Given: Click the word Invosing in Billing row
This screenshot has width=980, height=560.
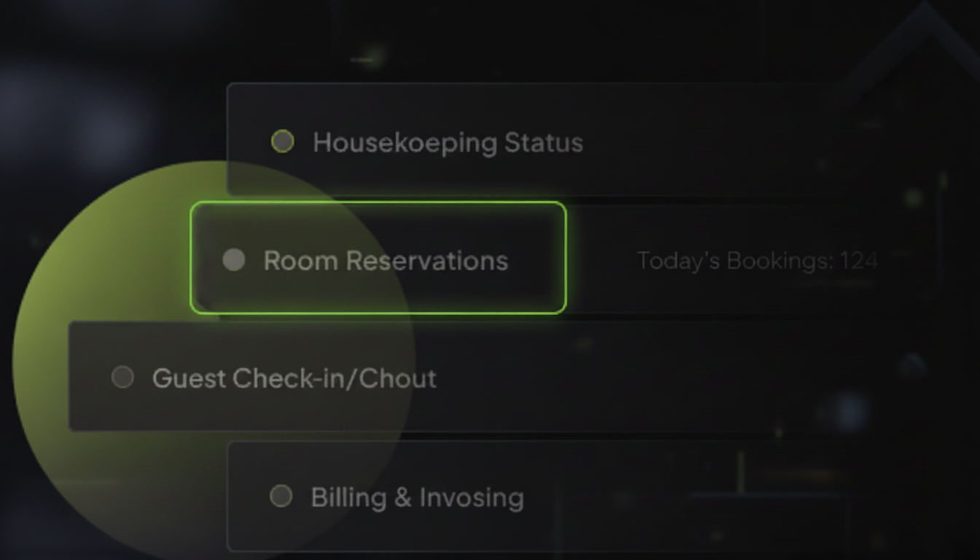Looking at the screenshot, I should (x=471, y=497).
